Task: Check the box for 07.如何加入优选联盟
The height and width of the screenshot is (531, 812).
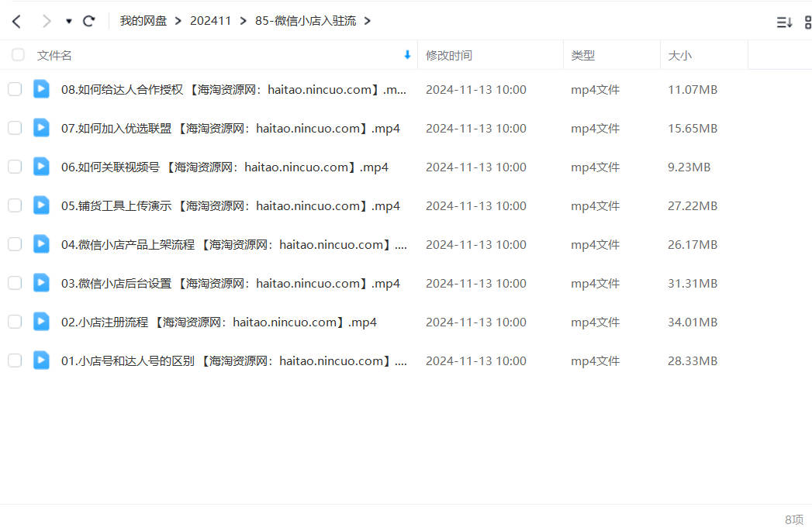Action: click(x=15, y=128)
